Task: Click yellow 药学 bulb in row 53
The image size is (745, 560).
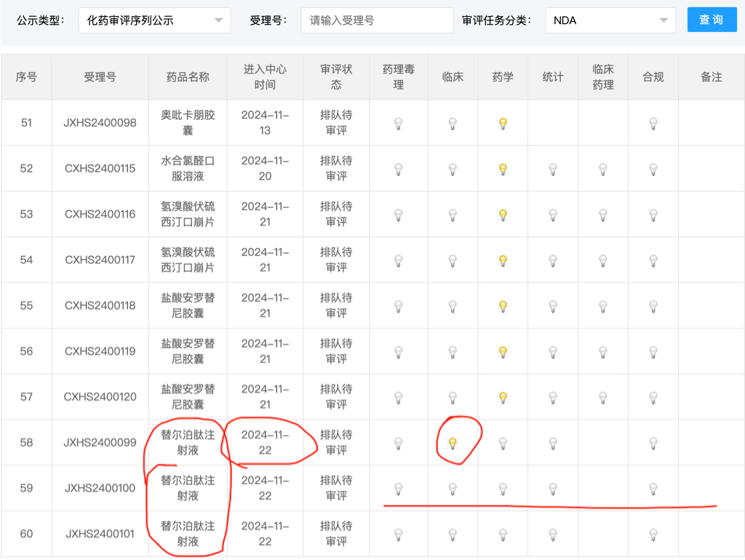Action: click(x=503, y=215)
